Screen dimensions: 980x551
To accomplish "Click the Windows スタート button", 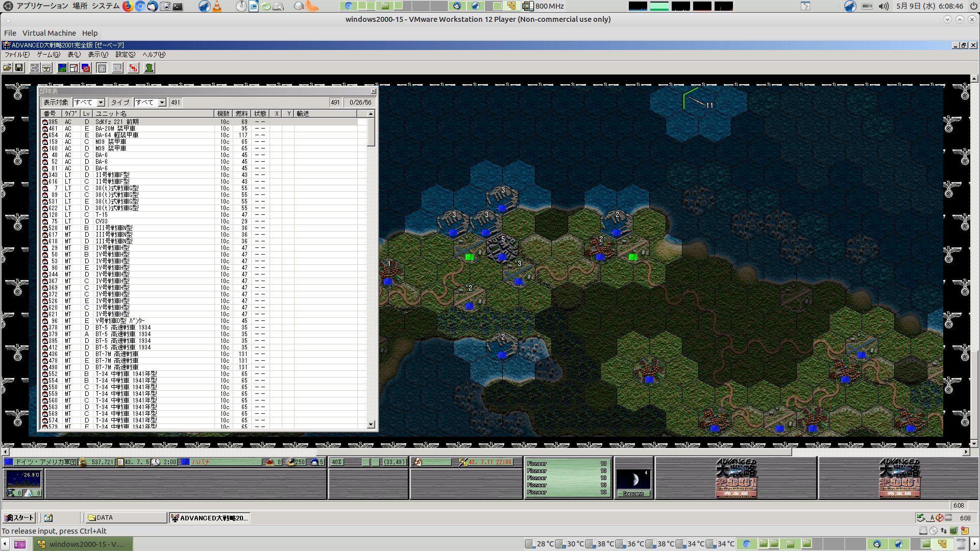I will click(x=19, y=518).
